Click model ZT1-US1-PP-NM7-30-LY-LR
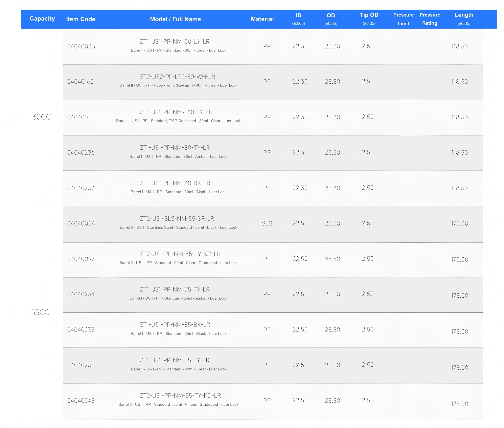The image size is (504, 428). pos(176,112)
